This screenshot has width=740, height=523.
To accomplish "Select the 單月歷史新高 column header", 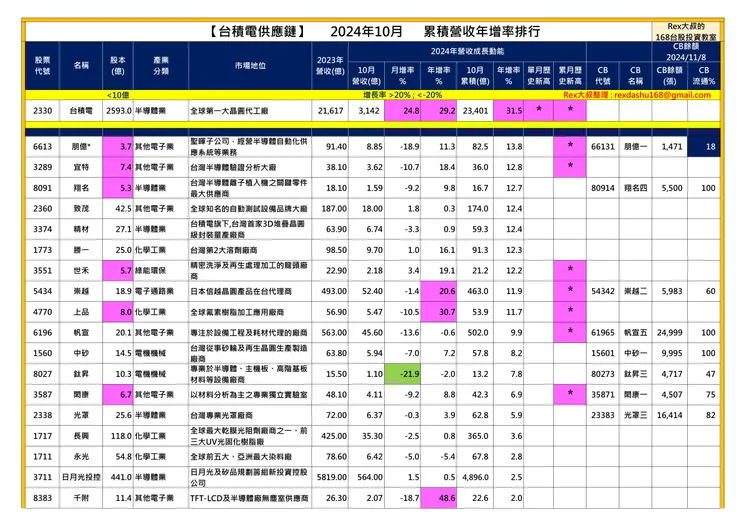I will tap(538, 76).
